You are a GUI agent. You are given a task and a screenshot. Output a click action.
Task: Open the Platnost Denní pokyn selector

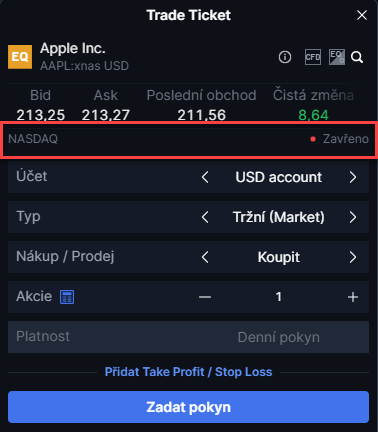(x=188, y=337)
